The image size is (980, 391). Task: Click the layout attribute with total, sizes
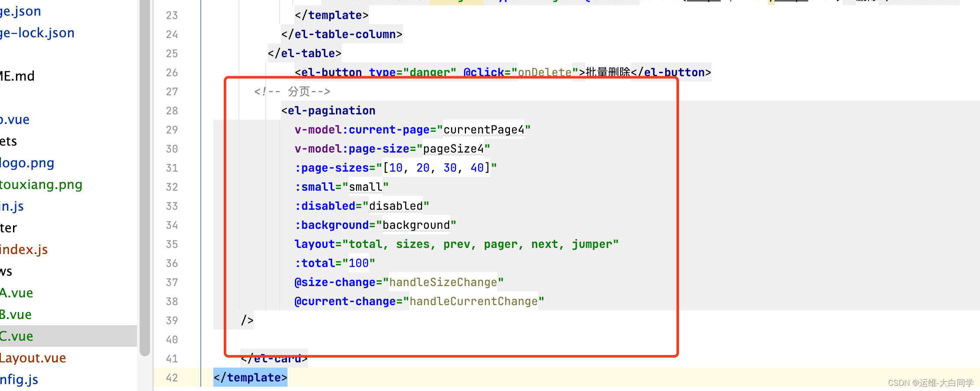click(x=457, y=244)
